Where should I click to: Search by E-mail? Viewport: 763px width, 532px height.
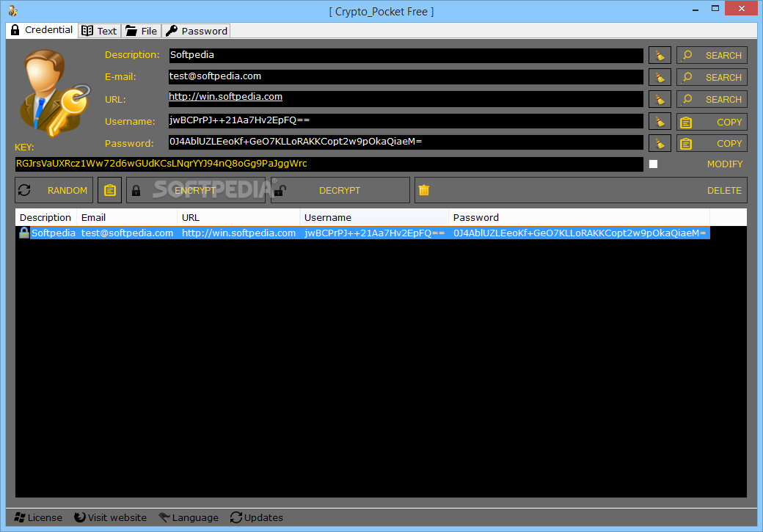point(712,77)
